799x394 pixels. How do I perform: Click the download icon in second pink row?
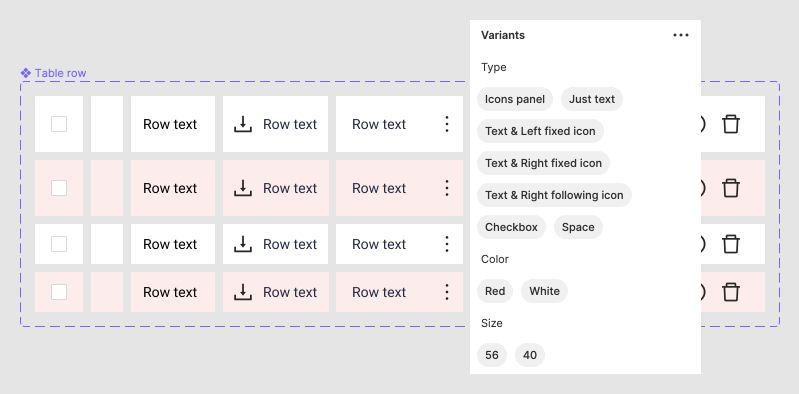[243, 292]
